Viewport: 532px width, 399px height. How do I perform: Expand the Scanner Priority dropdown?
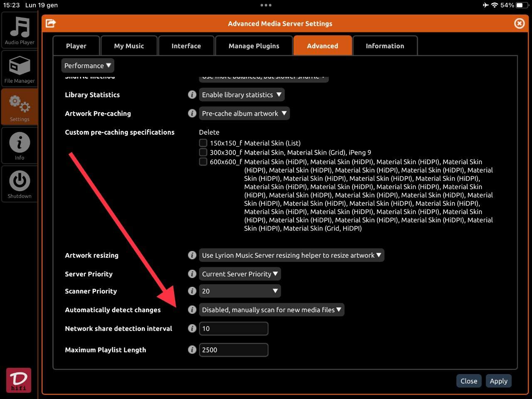click(x=240, y=291)
